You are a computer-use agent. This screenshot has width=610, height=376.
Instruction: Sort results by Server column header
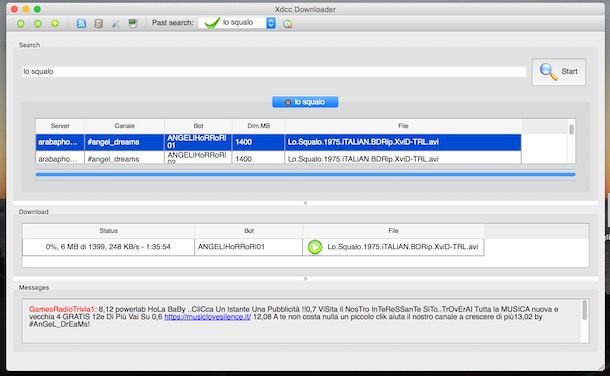click(60, 126)
